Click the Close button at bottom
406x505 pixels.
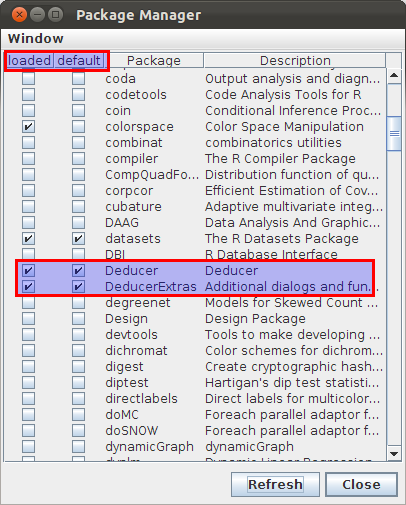(361, 484)
